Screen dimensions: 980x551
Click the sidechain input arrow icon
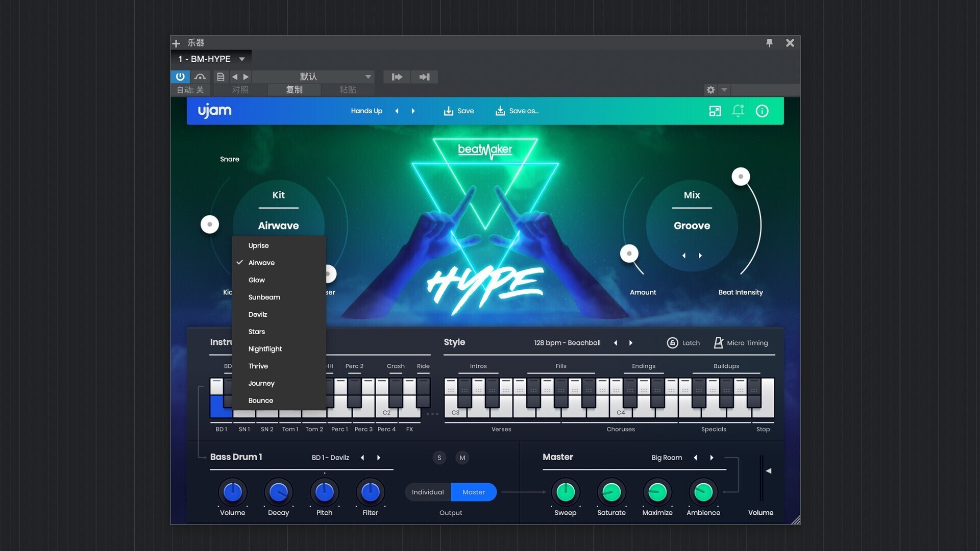(x=397, y=77)
